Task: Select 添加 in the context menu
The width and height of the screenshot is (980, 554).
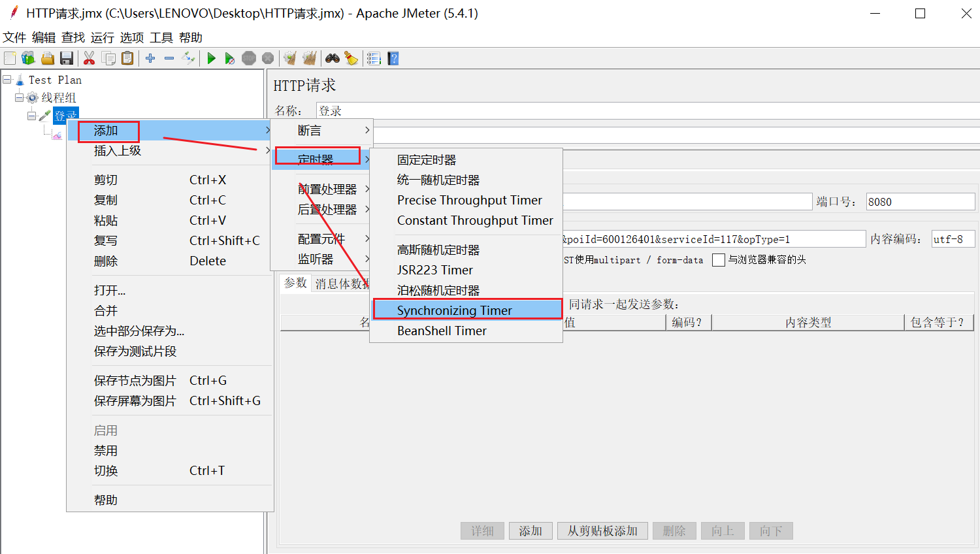Action: tap(170, 131)
